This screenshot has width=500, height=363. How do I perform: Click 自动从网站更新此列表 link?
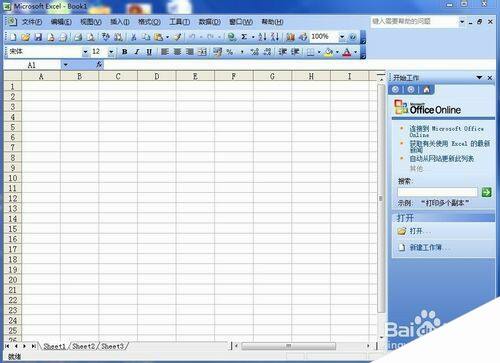point(442,159)
